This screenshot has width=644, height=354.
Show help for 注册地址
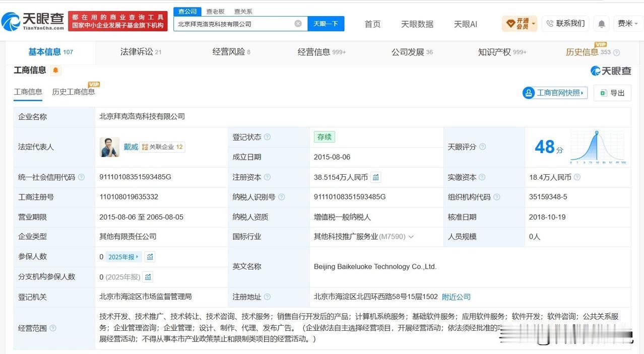267,297
